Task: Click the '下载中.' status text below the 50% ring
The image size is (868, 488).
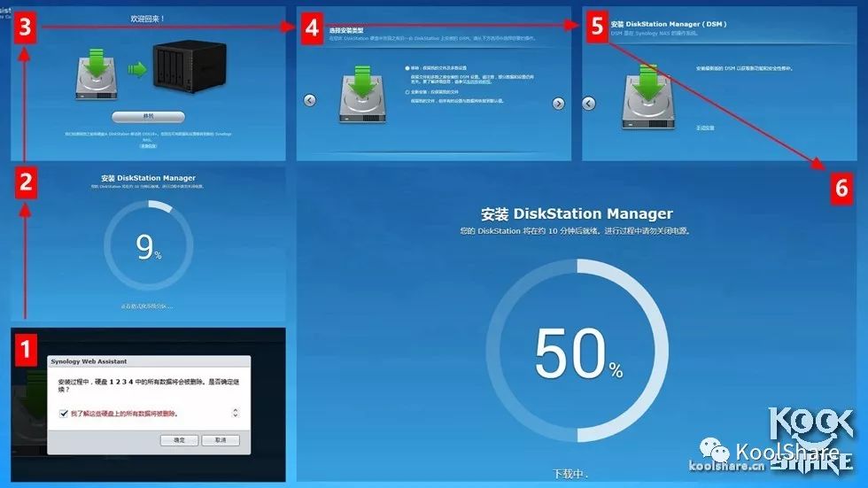Action: 570,474
